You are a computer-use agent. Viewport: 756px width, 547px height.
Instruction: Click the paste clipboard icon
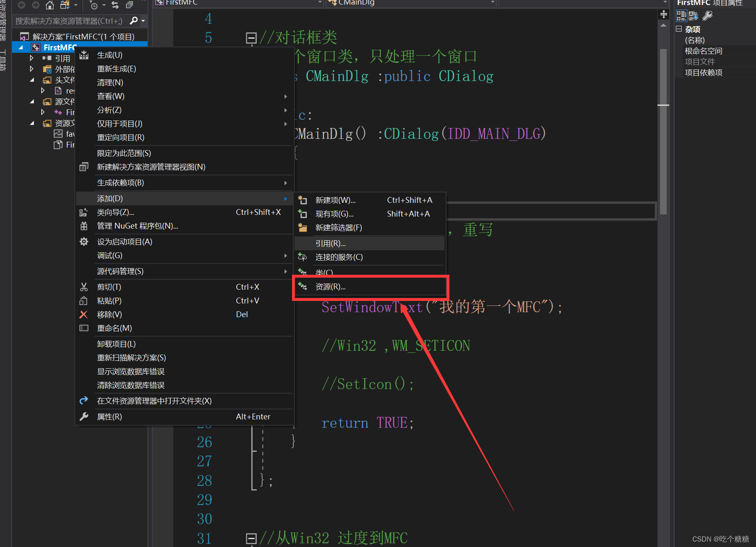[84, 301]
